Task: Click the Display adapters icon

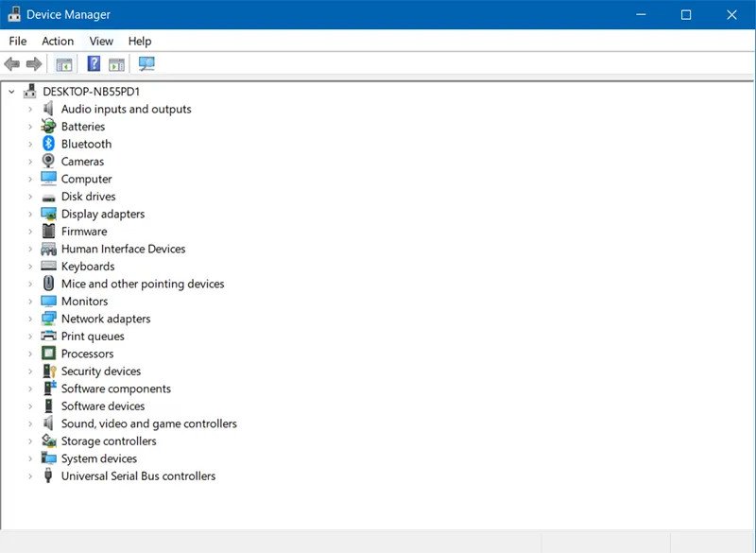Action: pos(48,214)
